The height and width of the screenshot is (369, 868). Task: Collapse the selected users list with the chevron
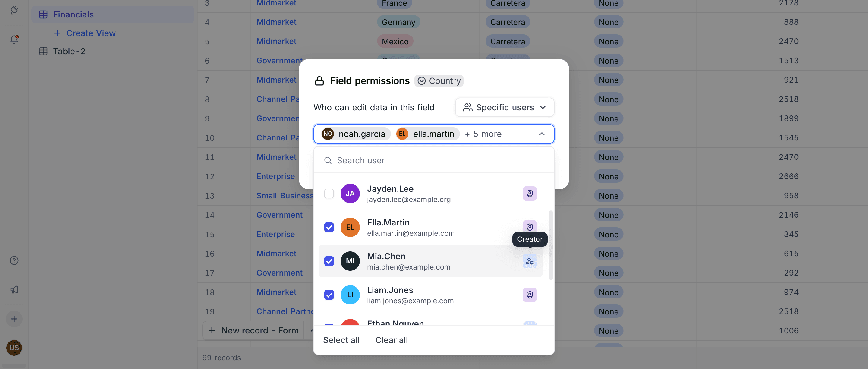pos(542,134)
